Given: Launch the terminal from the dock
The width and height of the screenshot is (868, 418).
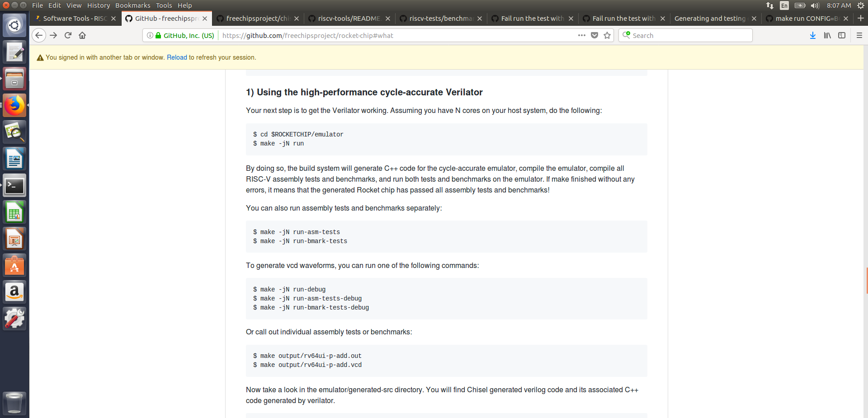Looking at the screenshot, I should click(14, 185).
